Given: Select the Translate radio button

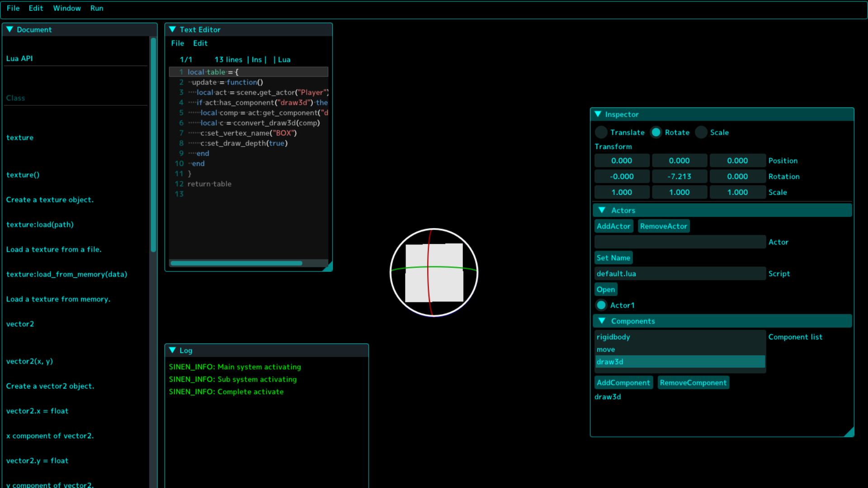Looking at the screenshot, I should [x=601, y=132].
